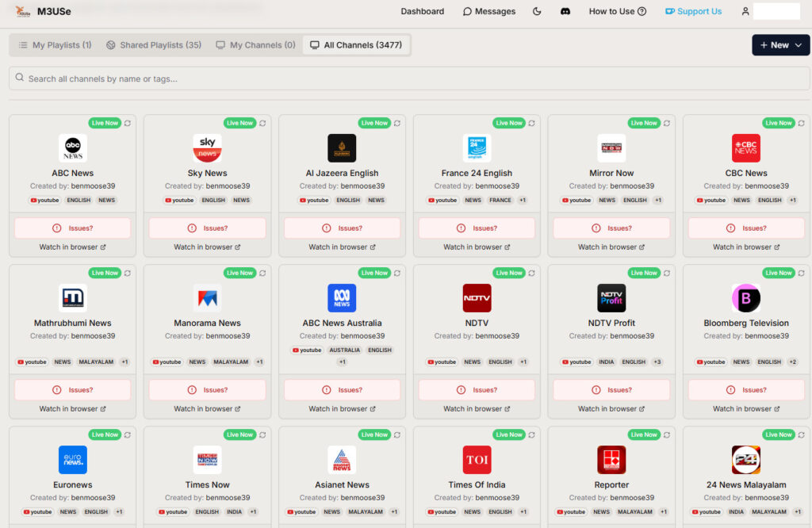Report Issues for ABC News Australia
The height and width of the screenshot is (528, 812).
point(343,390)
